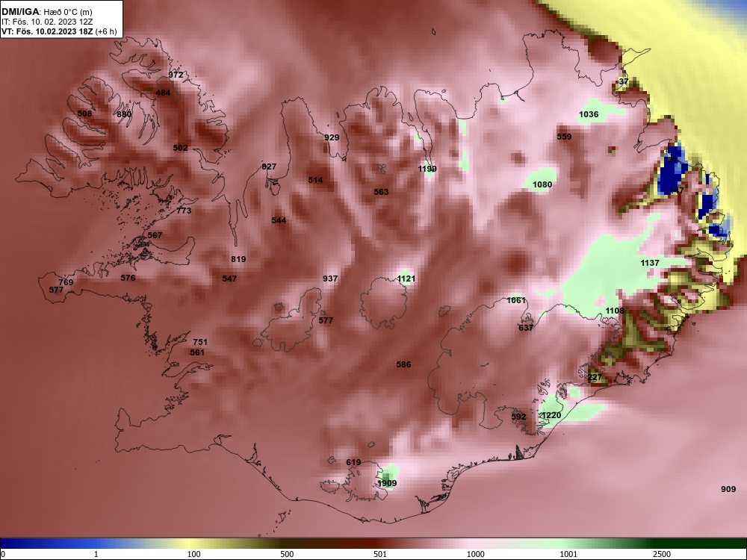
Task: Select the 563 value on the map
Action: pyautogui.click(x=381, y=192)
